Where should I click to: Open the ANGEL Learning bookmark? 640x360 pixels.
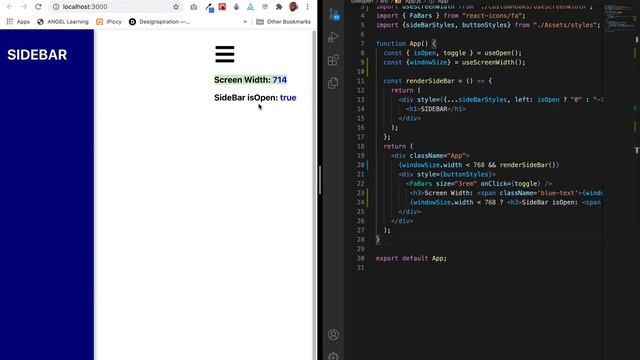pos(63,22)
